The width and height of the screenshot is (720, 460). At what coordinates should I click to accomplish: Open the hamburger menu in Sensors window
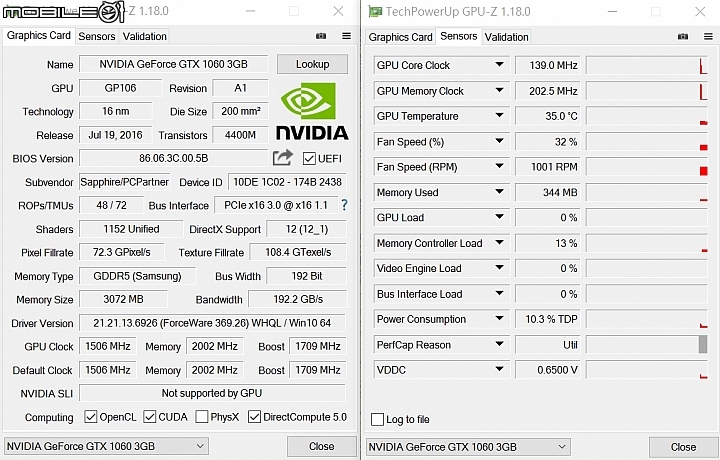(x=709, y=37)
